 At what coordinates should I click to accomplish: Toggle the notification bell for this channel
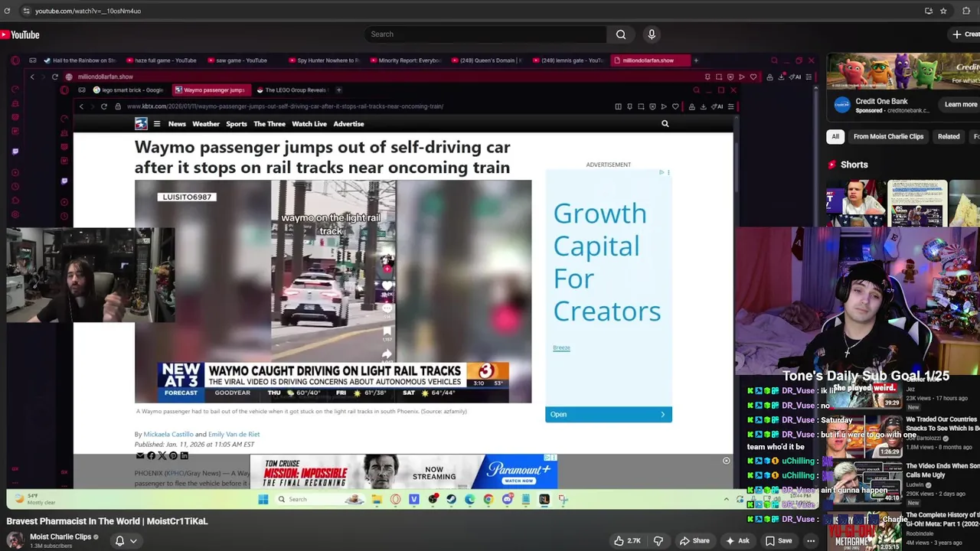[x=119, y=540]
